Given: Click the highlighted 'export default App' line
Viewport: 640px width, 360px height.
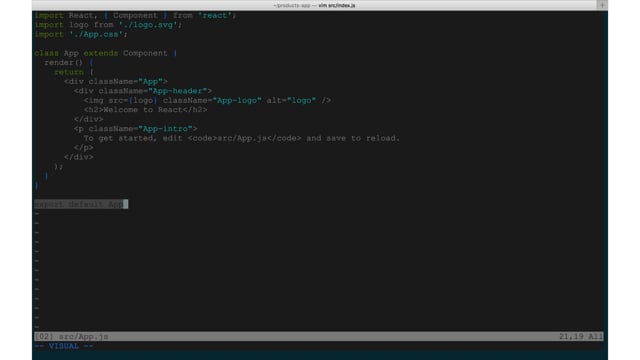Looking at the screenshot, I should tap(81, 204).
